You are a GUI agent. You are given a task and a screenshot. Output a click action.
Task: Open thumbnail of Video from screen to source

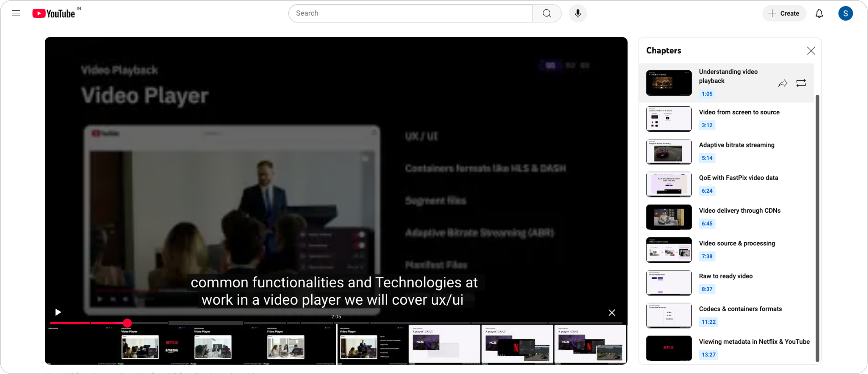point(669,119)
